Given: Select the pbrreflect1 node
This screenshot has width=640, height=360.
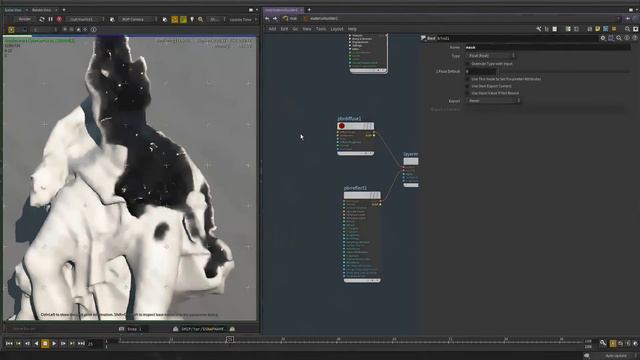Looking at the screenshot, I should point(362,195).
